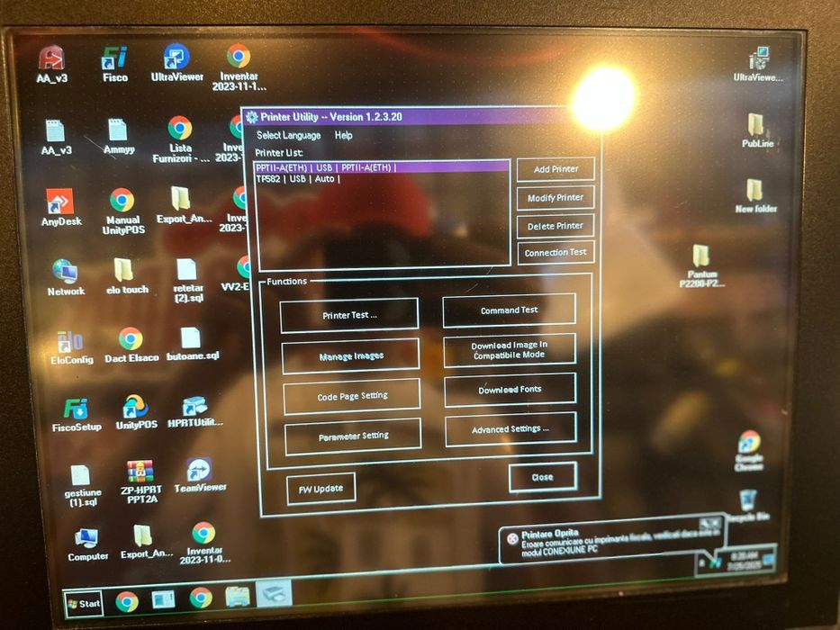Click the Close button in Printer Utility
This screenshot has height=630, width=840.
tap(543, 477)
